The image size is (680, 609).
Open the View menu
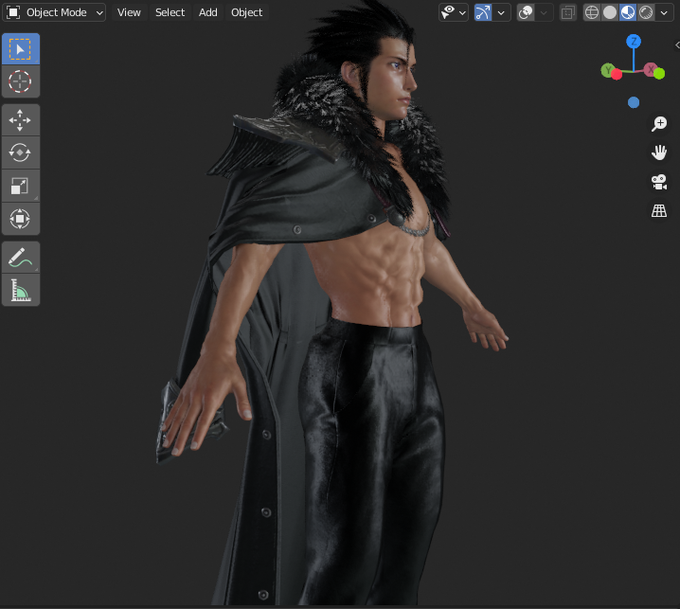129,13
